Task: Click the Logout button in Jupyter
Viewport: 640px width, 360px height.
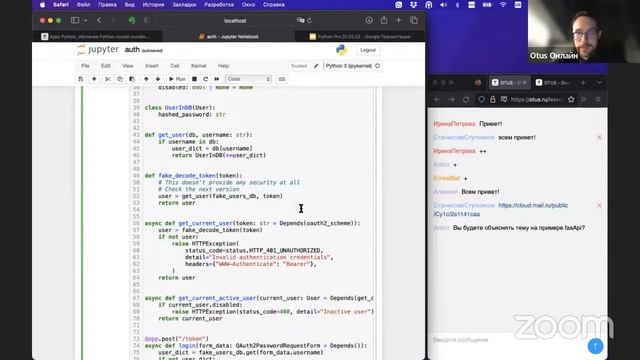Action: [x=368, y=50]
